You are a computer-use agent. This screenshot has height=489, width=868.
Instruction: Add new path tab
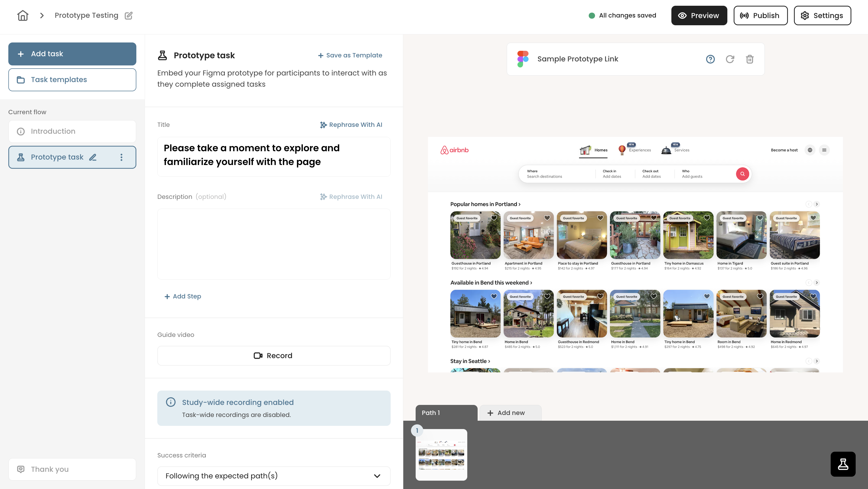510,413
